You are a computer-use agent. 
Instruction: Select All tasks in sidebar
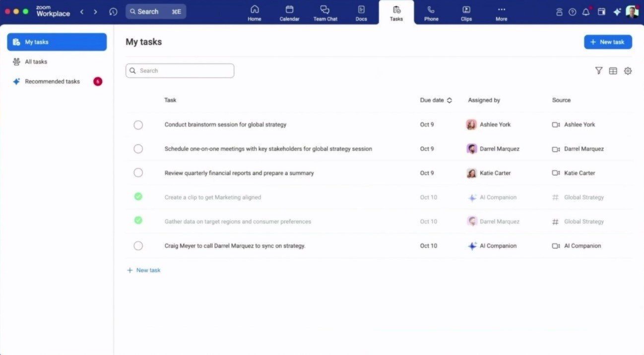click(57, 61)
